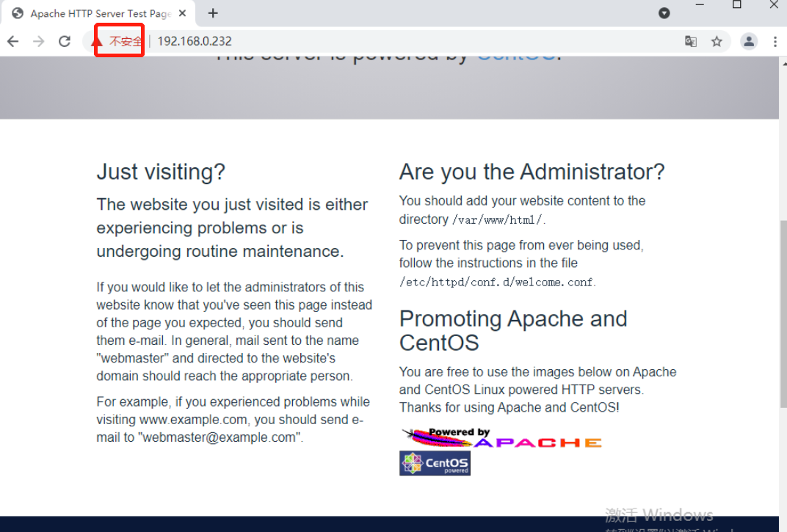
Task: Click the address bar showing 192.168.0.232
Action: click(367, 42)
